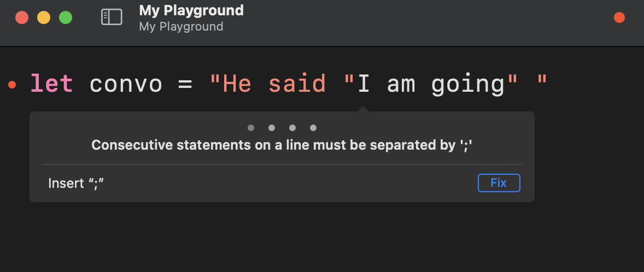Select the Insert ";" fix-it suggestion
The width and height of the screenshot is (644, 272).
[76, 183]
